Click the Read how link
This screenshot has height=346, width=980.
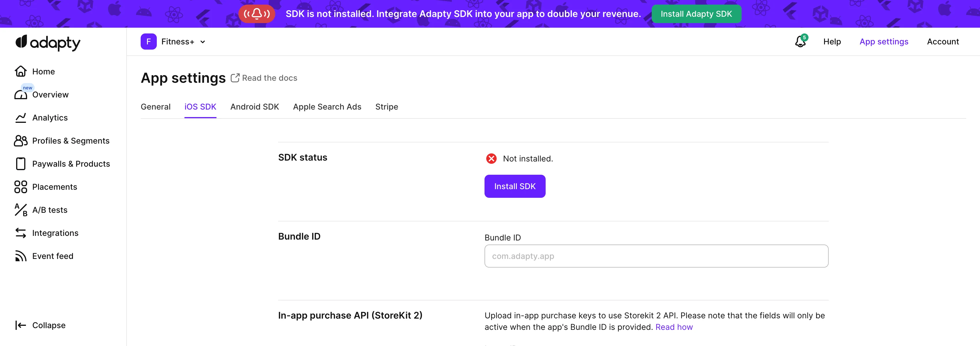[674, 327]
